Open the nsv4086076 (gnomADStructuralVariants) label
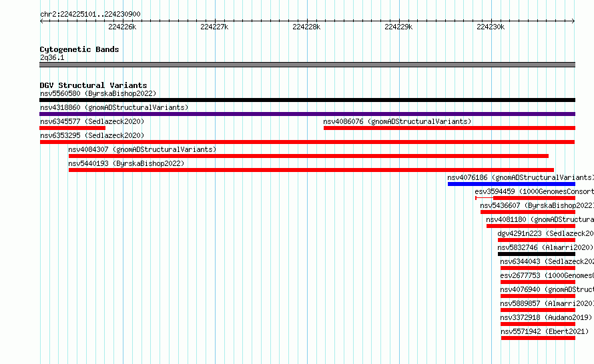594x364 pixels. pos(397,121)
